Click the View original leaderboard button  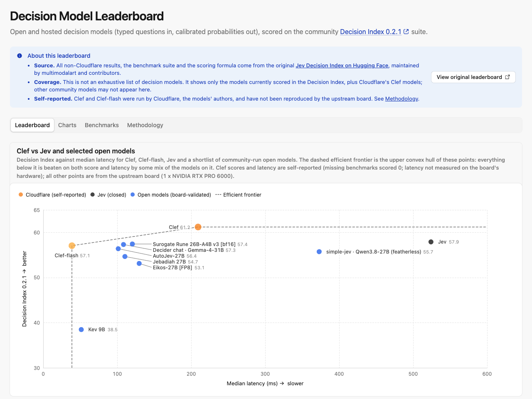473,77
